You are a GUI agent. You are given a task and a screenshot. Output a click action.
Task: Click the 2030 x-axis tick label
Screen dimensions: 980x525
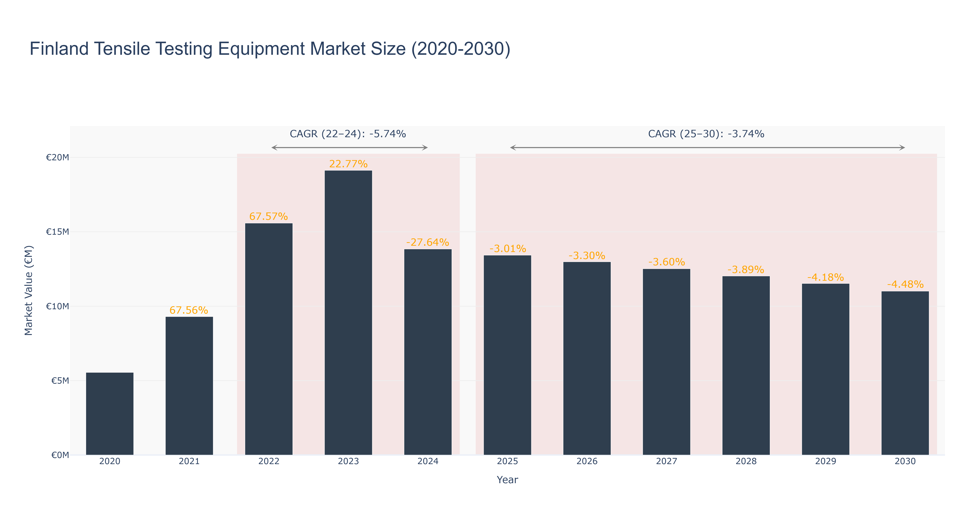[x=905, y=461]
